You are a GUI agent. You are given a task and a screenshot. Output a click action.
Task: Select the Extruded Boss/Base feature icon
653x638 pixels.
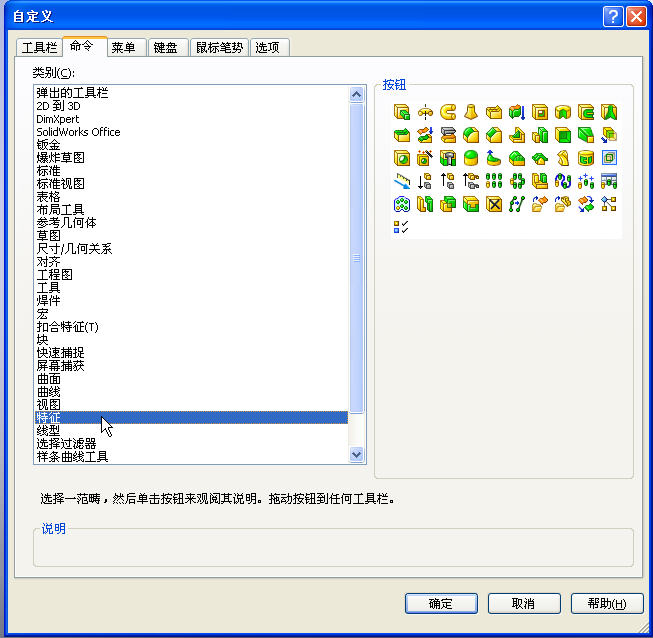click(401, 112)
